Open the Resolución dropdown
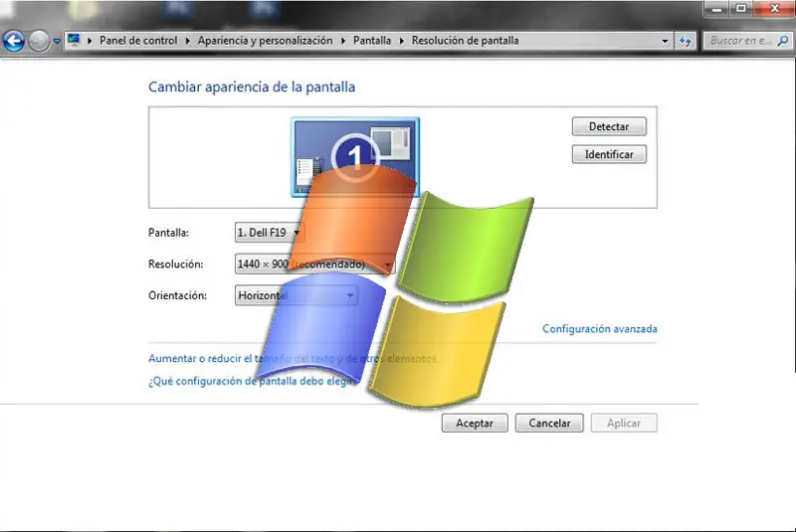Screen dimensions: 796x532 point(314,264)
